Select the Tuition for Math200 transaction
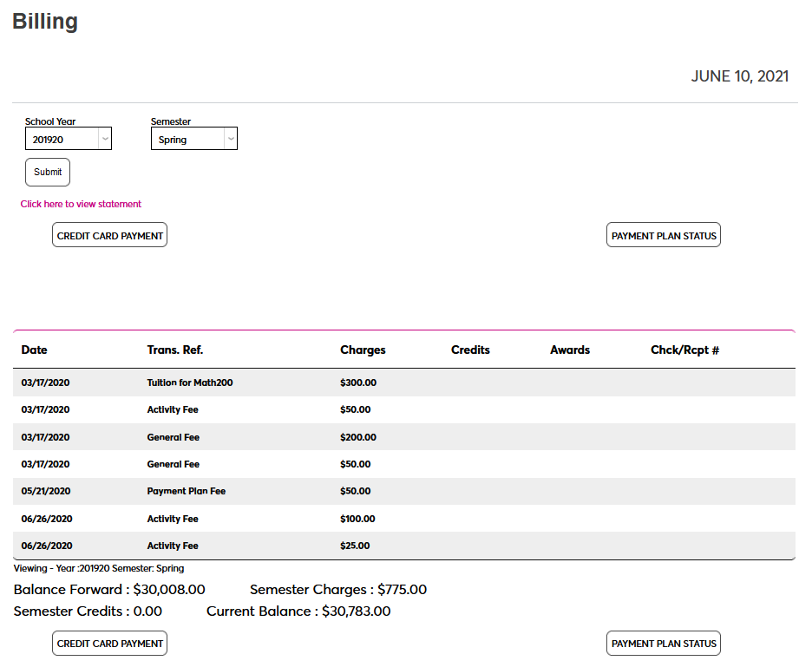Viewport: 812px width, 667px height. pos(190,383)
